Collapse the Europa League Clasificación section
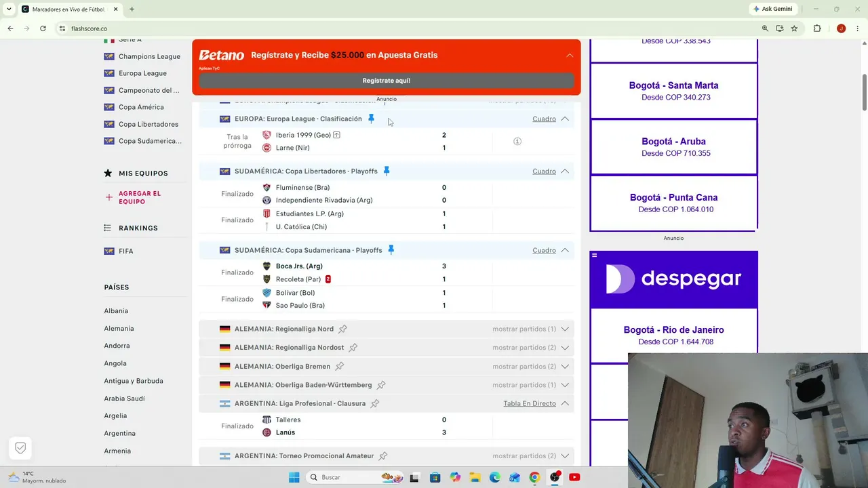 point(565,119)
